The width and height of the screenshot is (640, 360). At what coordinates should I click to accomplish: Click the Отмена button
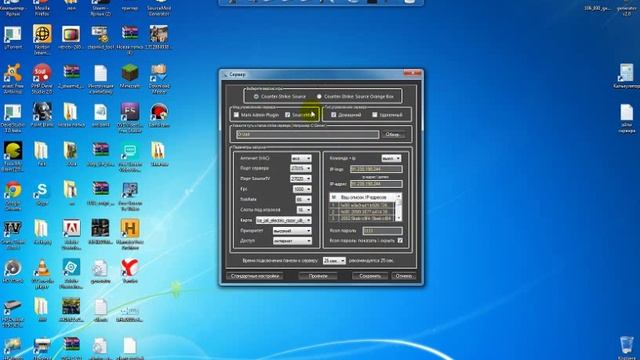(404, 276)
